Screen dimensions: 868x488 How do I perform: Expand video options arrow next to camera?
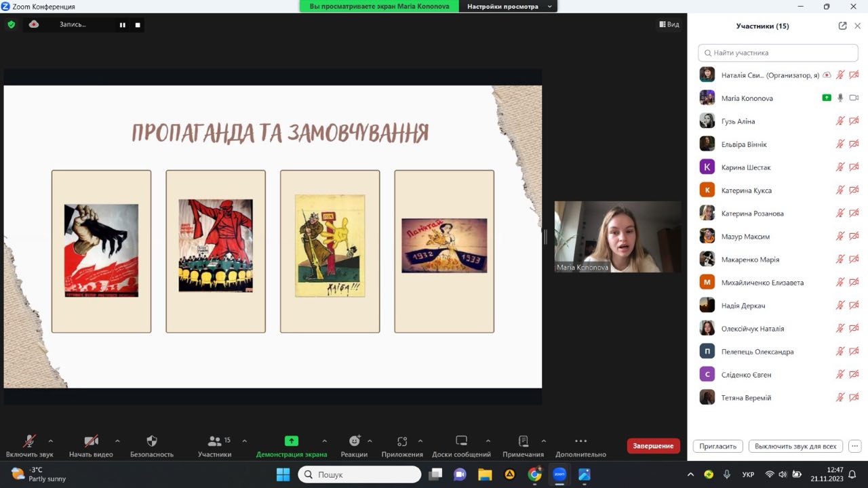click(x=117, y=441)
